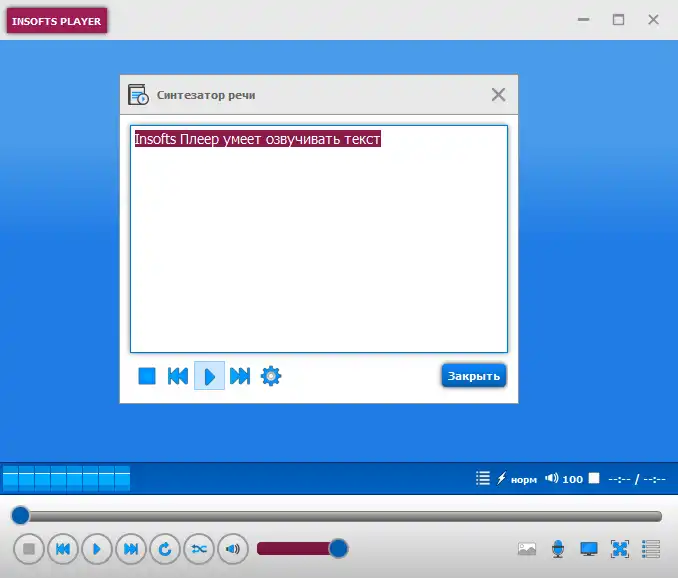
Task: Adjust the maroon volume slider handle
Action: (x=339, y=549)
